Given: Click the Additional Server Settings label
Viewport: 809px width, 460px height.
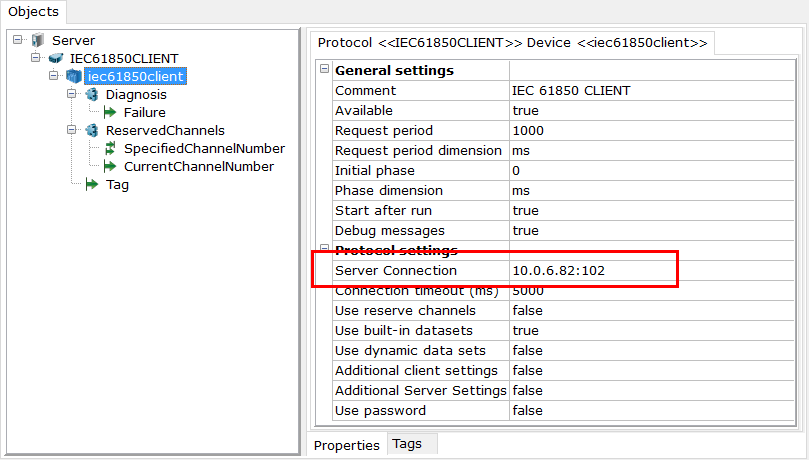Looking at the screenshot, I should (420, 390).
